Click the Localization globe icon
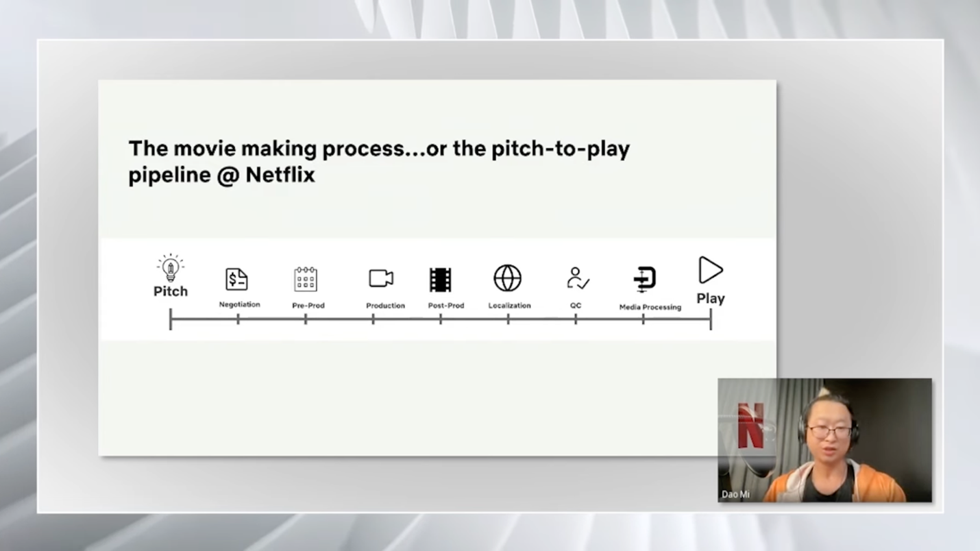The image size is (980, 551). click(x=508, y=278)
